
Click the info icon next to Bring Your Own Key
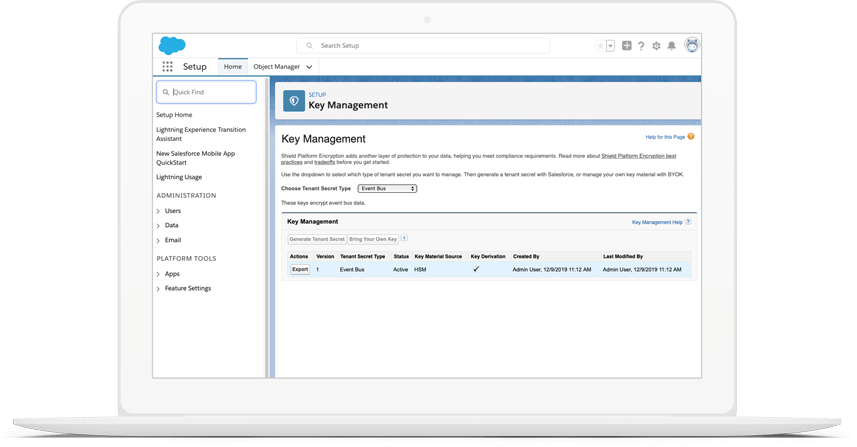pos(404,238)
